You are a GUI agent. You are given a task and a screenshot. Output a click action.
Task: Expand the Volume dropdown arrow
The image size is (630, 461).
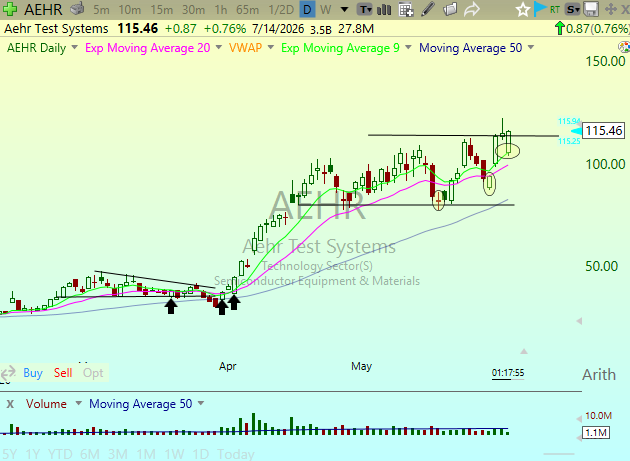(x=79, y=403)
